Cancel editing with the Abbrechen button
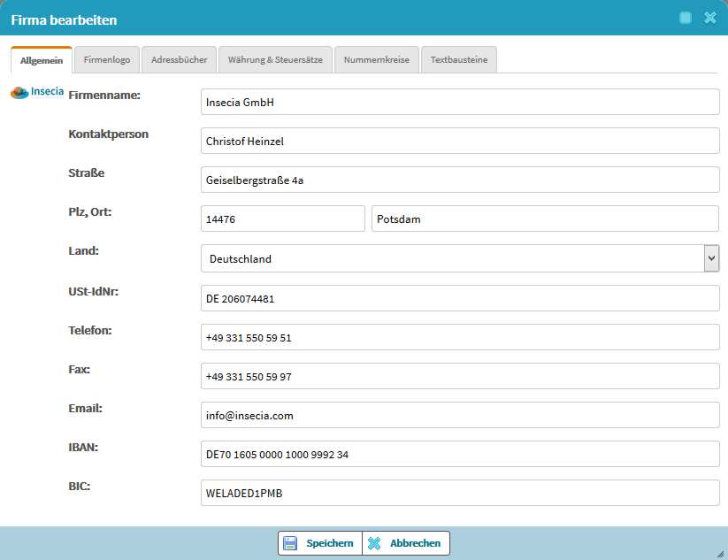The width and height of the screenshot is (728, 560). (406, 543)
